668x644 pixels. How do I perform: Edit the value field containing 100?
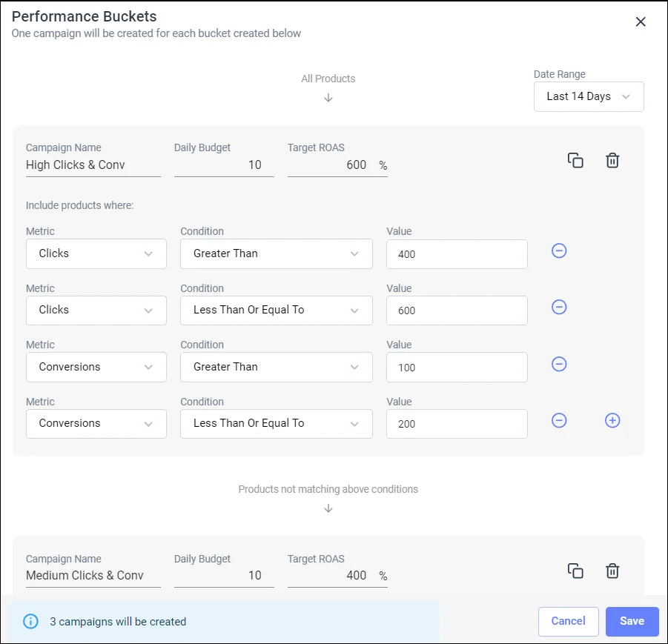click(457, 367)
